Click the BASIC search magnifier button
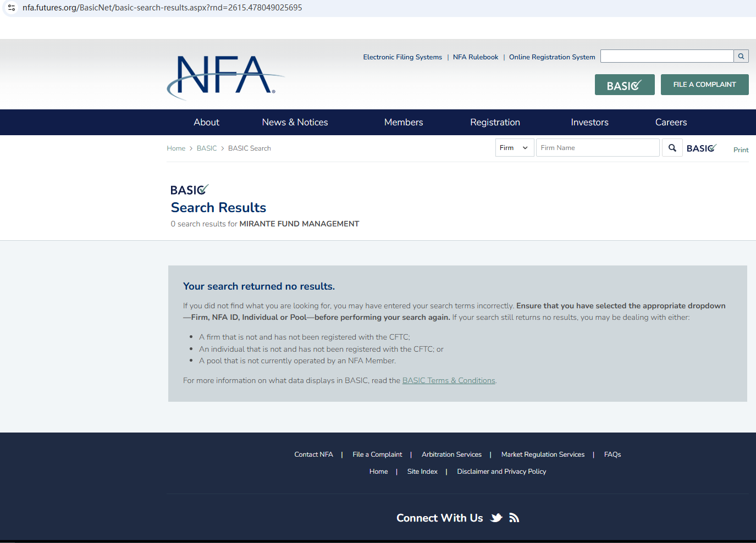The height and width of the screenshot is (543, 756). coord(672,148)
